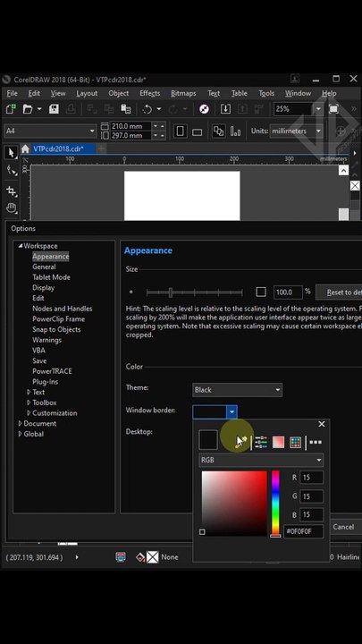This screenshot has height=644, width=362.
Task: Click the color proofing icon in status bar
Action: coord(121,557)
